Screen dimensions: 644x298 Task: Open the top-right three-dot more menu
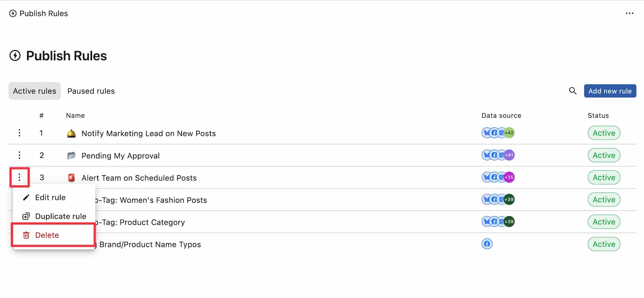click(630, 13)
